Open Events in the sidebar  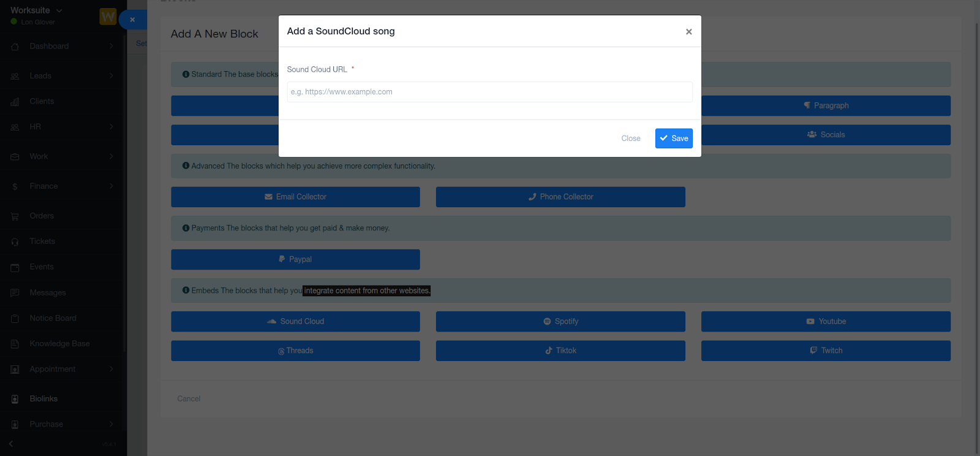tap(42, 267)
